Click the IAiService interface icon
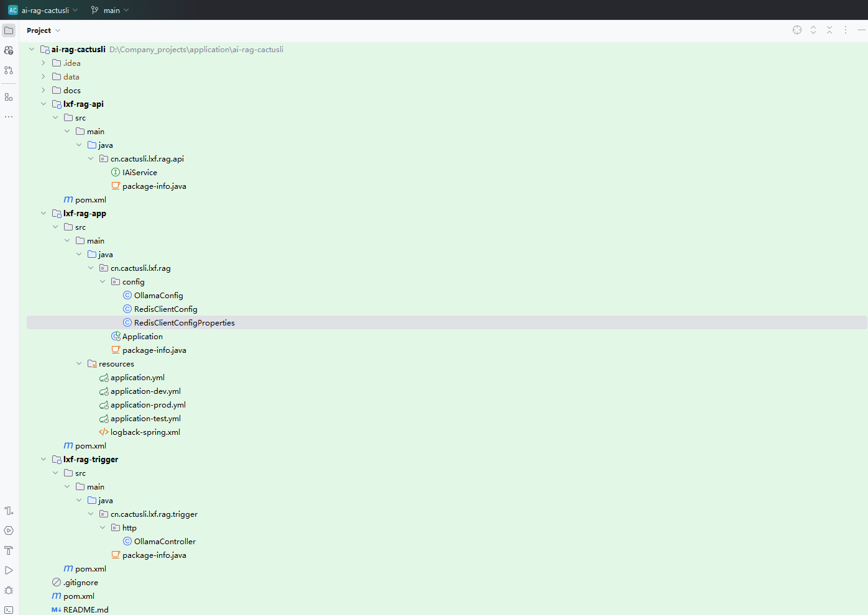The height and width of the screenshot is (615, 868). point(116,172)
